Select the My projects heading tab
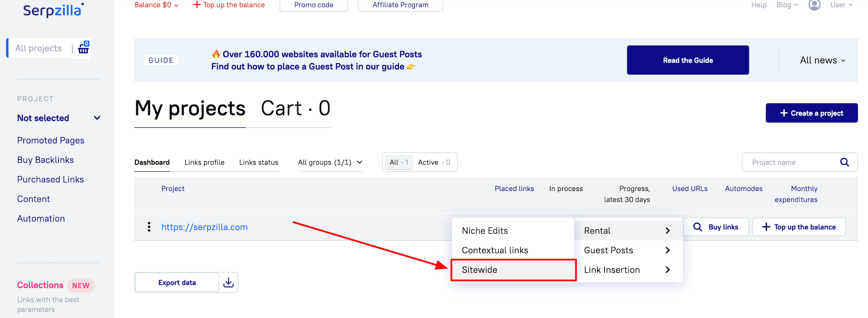The width and height of the screenshot is (868, 318). click(190, 108)
